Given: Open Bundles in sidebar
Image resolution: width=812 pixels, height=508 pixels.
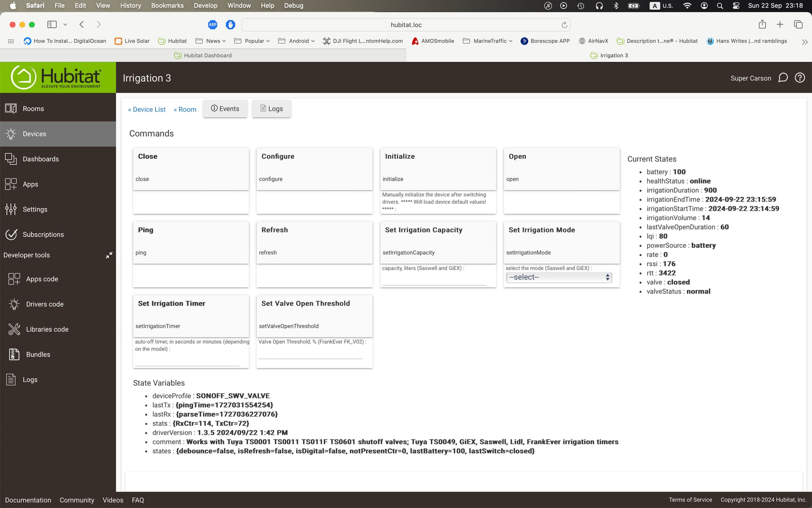Looking at the screenshot, I should click(58, 354).
